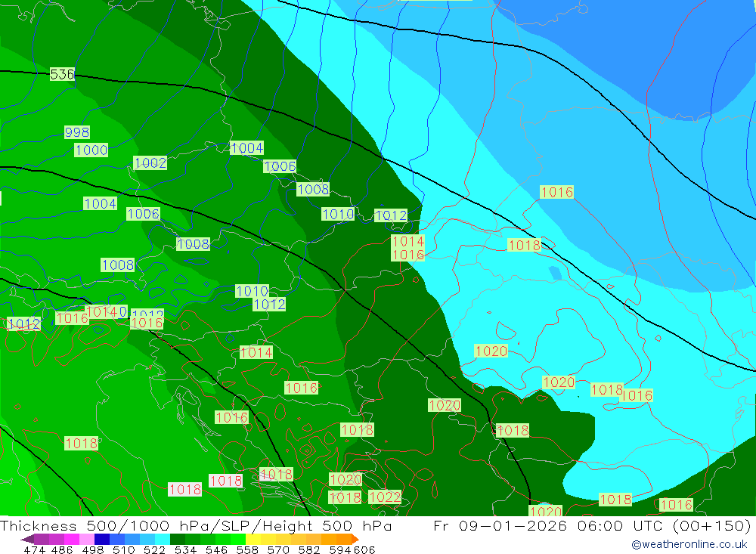Click the 1000 isobar label
756x554 pixels.
point(91,150)
